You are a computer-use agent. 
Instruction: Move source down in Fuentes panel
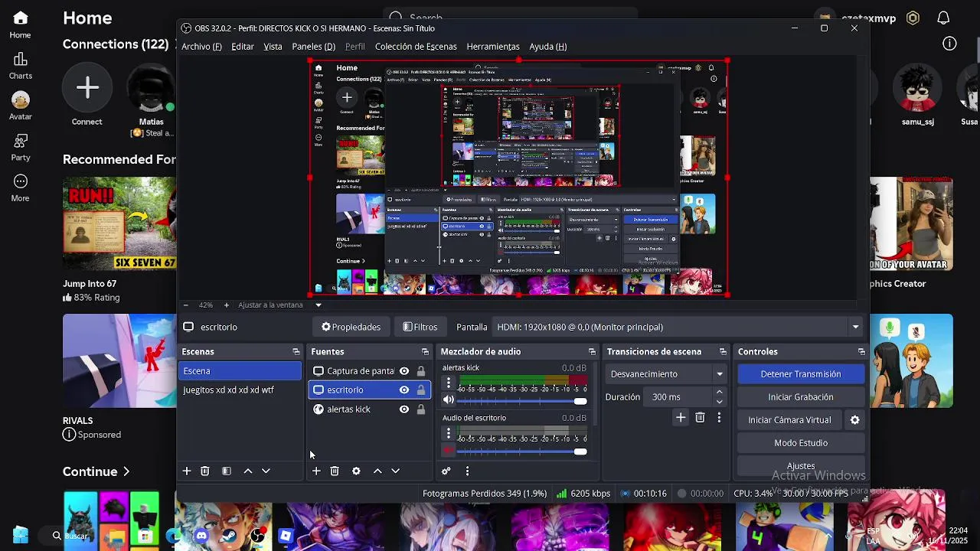396,471
